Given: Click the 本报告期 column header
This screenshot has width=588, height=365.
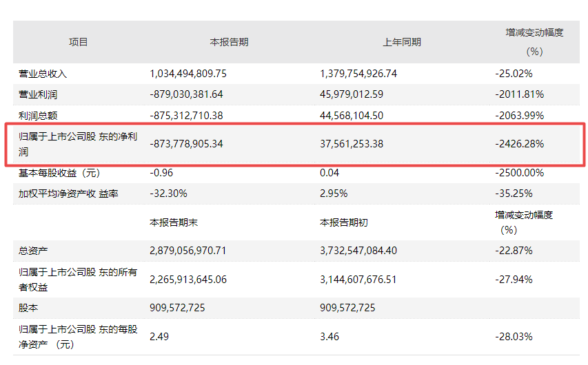Looking at the screenshot, I should click(229, 42).
